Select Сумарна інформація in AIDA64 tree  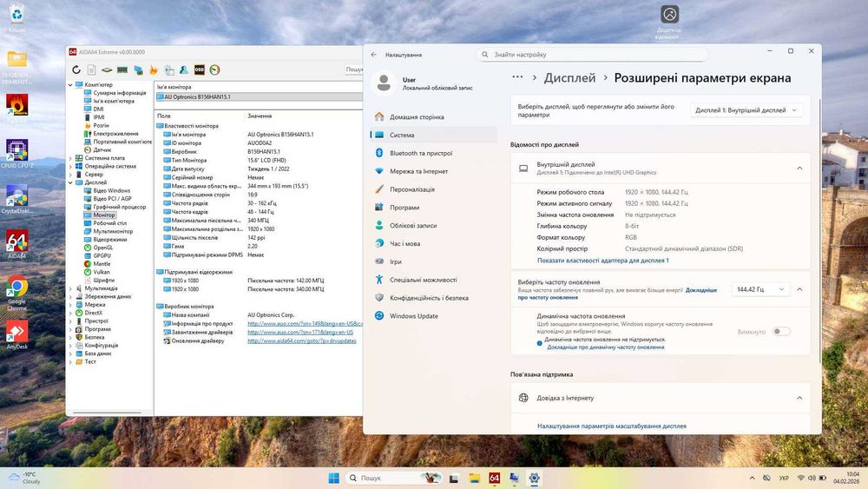point(120,93)
